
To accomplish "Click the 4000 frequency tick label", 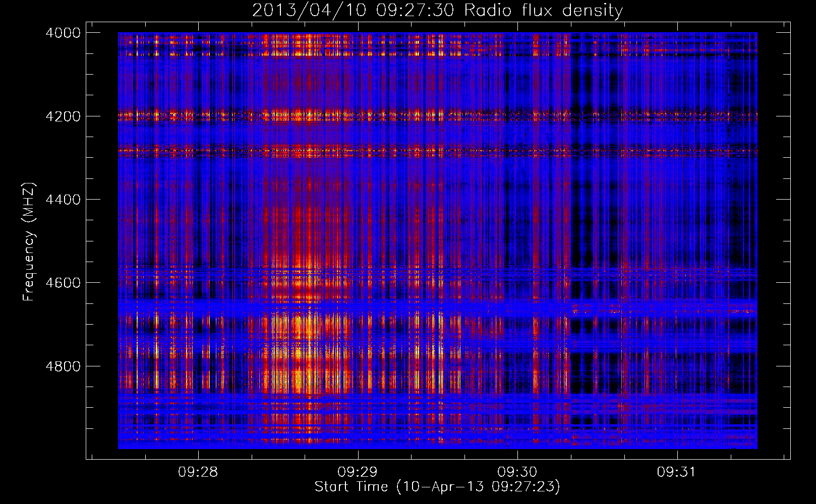I will click(63, 33).
